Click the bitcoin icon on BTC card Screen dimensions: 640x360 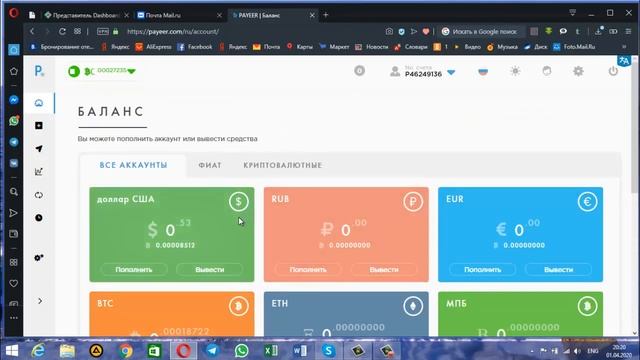(239, 306)
